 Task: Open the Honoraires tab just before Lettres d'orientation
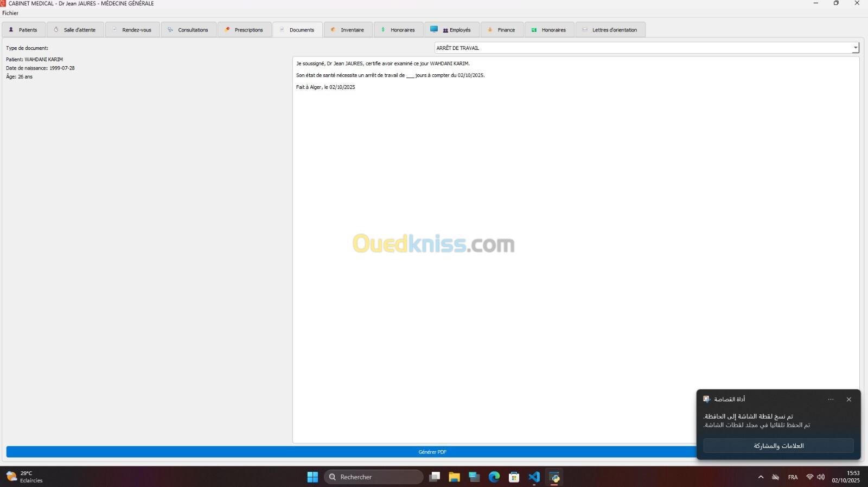click(550, 30)
